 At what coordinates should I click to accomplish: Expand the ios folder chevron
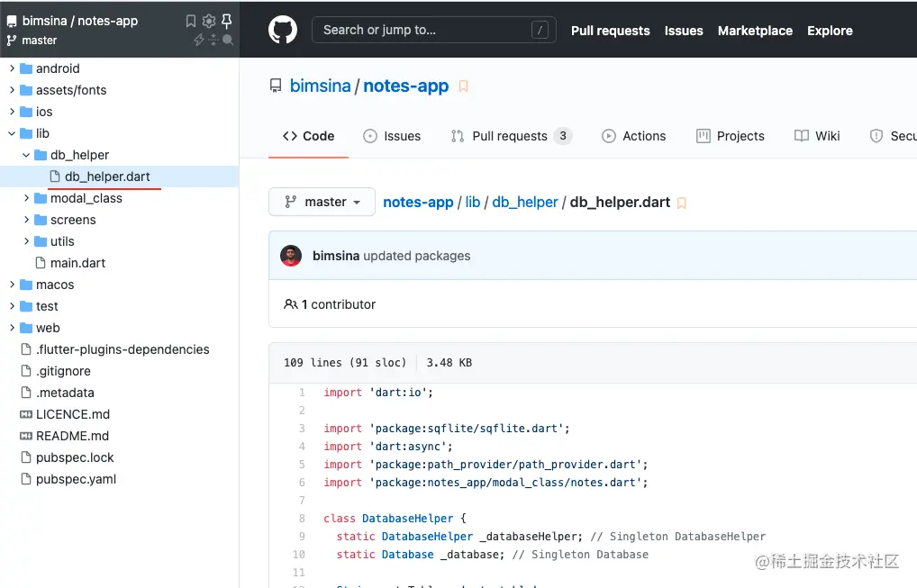coord(12,112)
